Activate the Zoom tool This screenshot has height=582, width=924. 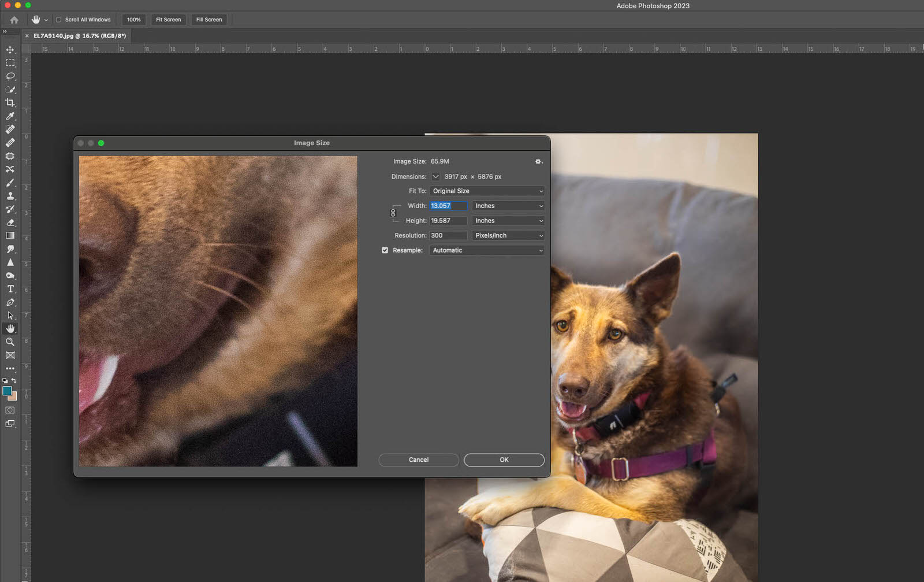coord(10,342)
